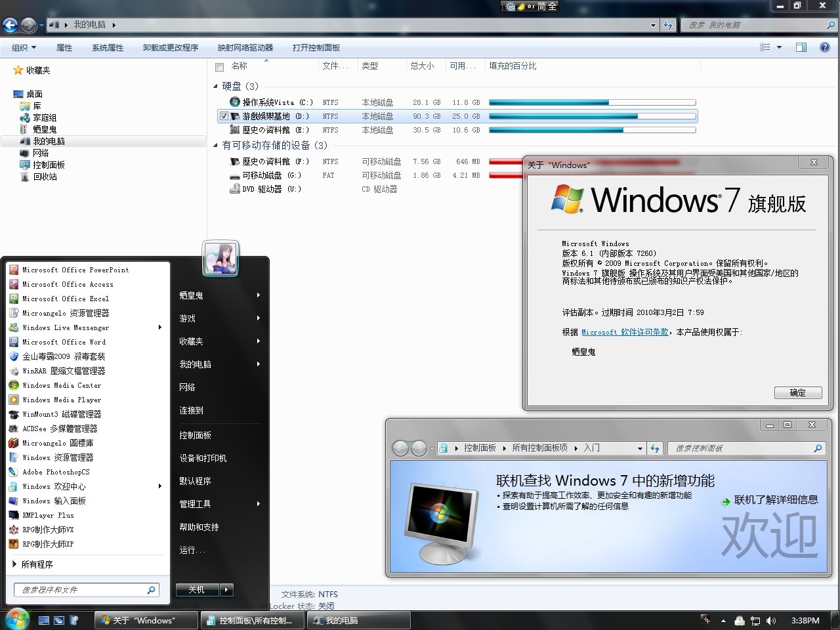This screenshot has width=840, height=630.
Task: Click the network tray icon
Action: [755, 620]
